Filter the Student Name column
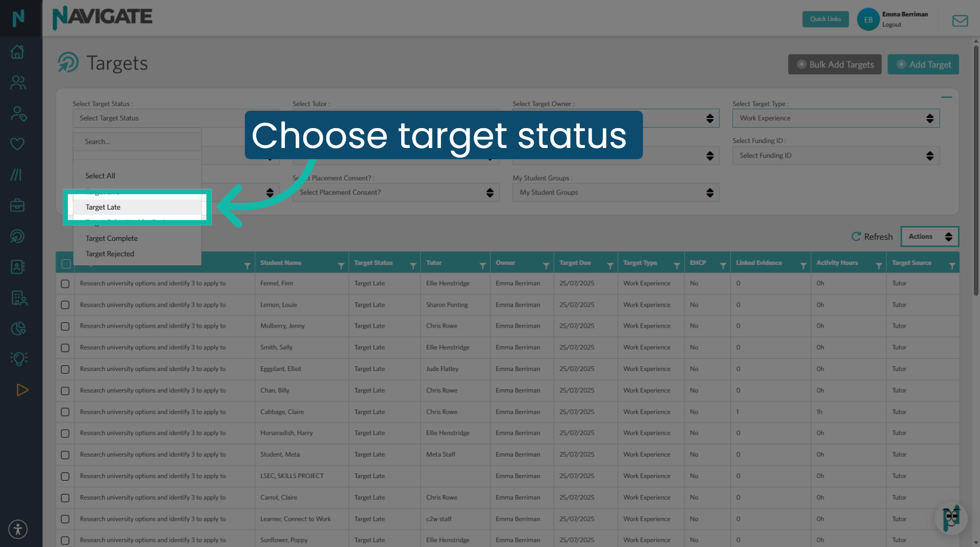 pos(341,266)
